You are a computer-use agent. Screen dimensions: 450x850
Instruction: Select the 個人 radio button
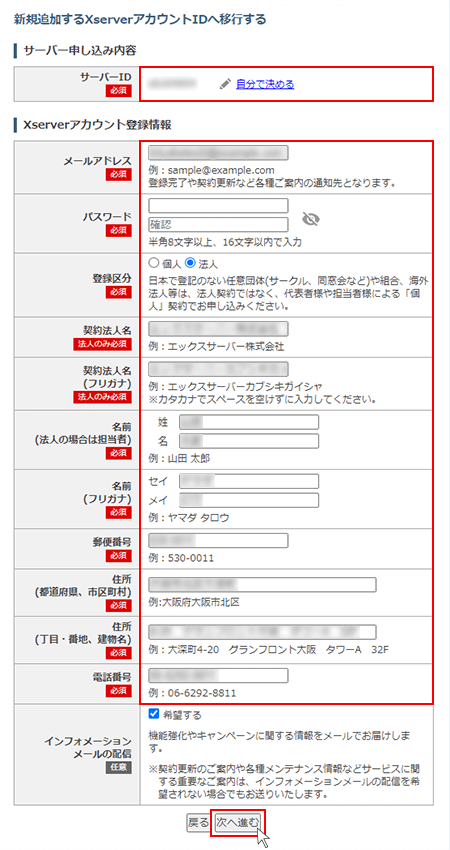click(153, 263)
